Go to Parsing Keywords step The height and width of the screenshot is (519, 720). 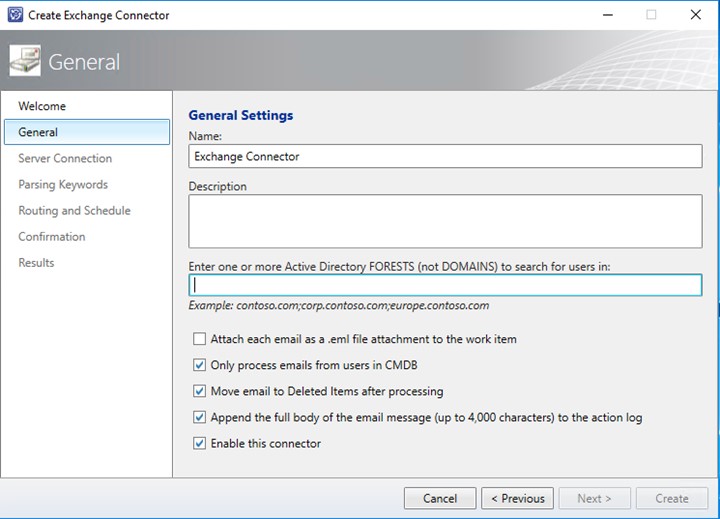[x=63, y=185]
